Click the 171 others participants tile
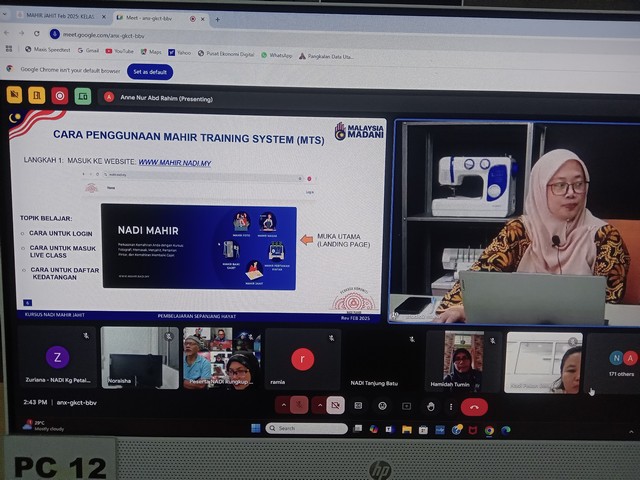Viewport: 640px width, 480px height. pyautogui.click(x=624, y=362)
